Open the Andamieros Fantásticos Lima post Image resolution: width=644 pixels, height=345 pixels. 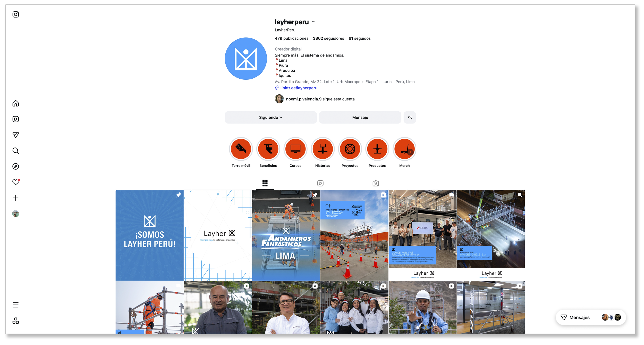click(286, 235)
